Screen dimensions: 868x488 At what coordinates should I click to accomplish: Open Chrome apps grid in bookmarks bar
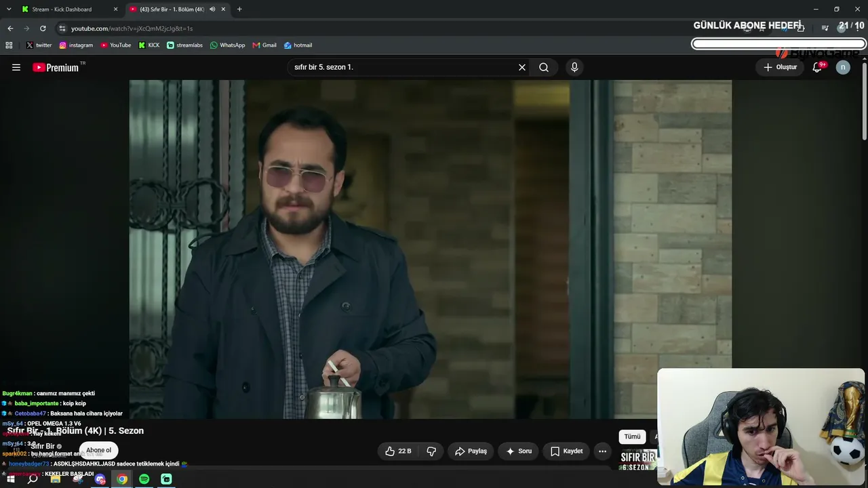(9, 45)
